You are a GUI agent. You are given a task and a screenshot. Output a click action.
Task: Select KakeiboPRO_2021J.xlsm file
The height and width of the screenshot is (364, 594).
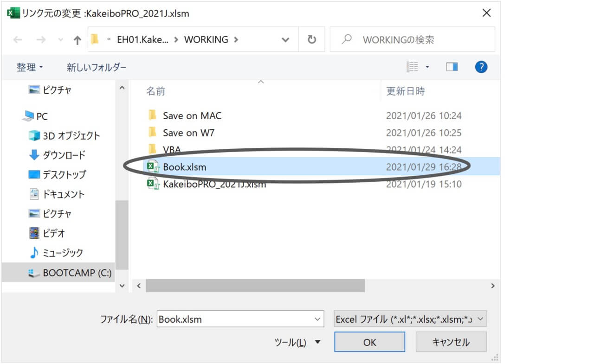tap(214, 184)
